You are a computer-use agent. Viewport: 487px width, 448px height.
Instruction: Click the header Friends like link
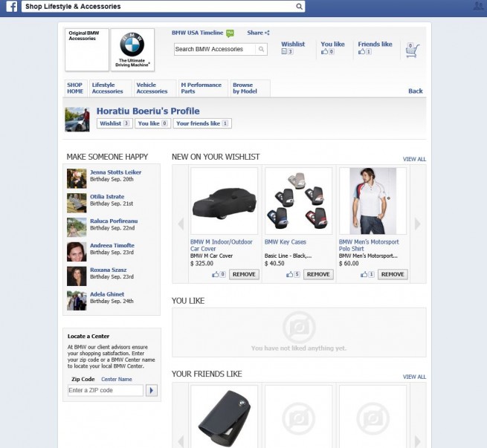click(x=375, y=44)
